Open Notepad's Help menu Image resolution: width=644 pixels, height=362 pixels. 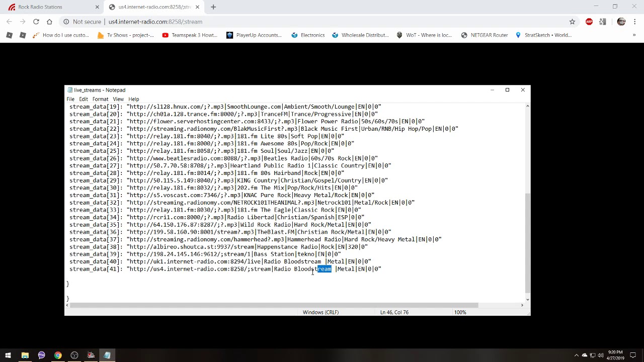133,99
